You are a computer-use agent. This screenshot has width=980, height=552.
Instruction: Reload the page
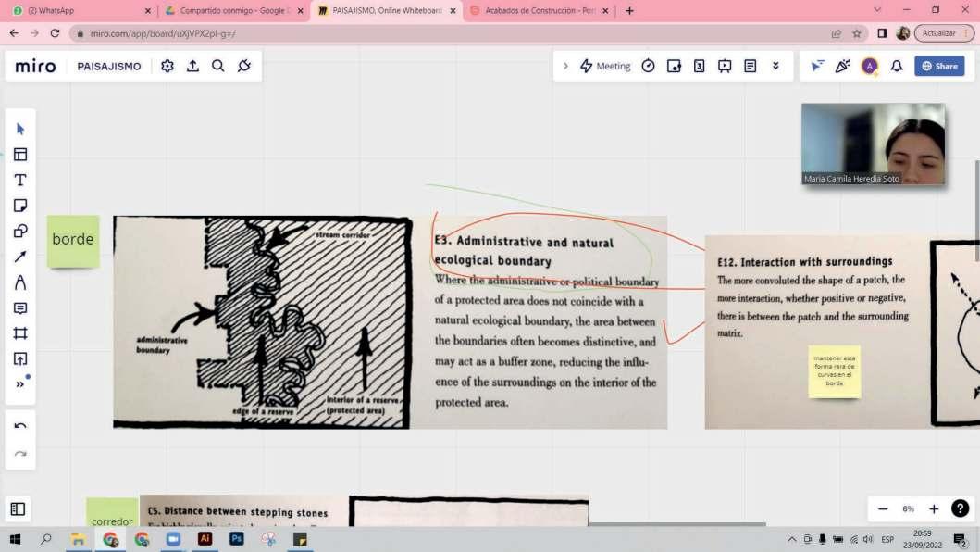(x=55, y=33)
